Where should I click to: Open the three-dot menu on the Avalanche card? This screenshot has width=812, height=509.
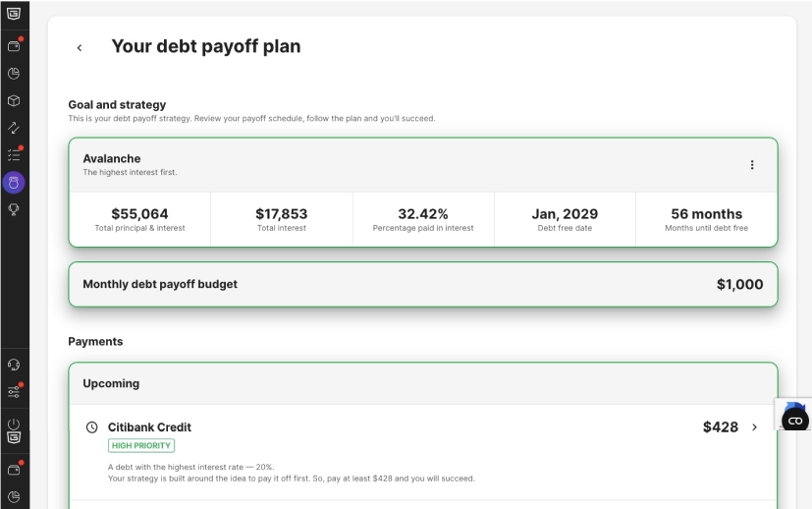click(752, 165)
